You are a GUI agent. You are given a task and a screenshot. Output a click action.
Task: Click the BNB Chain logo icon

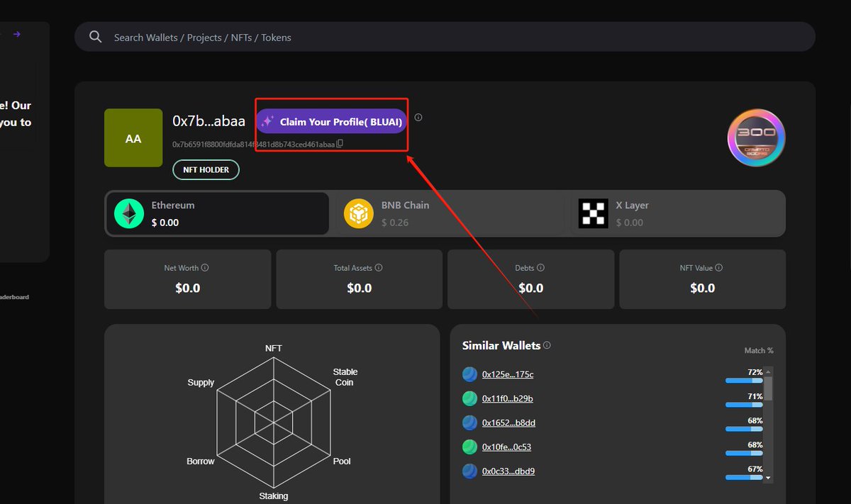[359, 214]
